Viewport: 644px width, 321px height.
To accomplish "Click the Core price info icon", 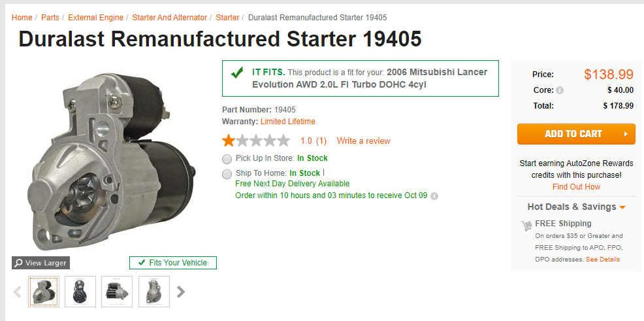I will tap(560, 91).
